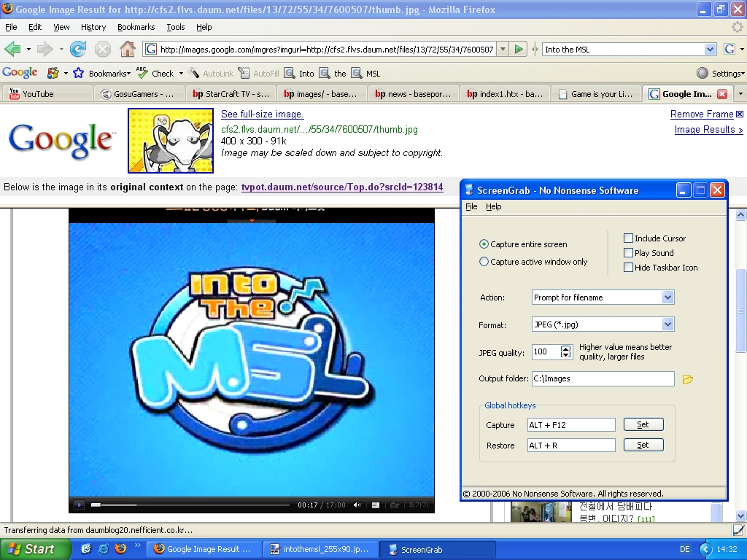Click the MSL mascot thumbnail image

tap(171, 141)
